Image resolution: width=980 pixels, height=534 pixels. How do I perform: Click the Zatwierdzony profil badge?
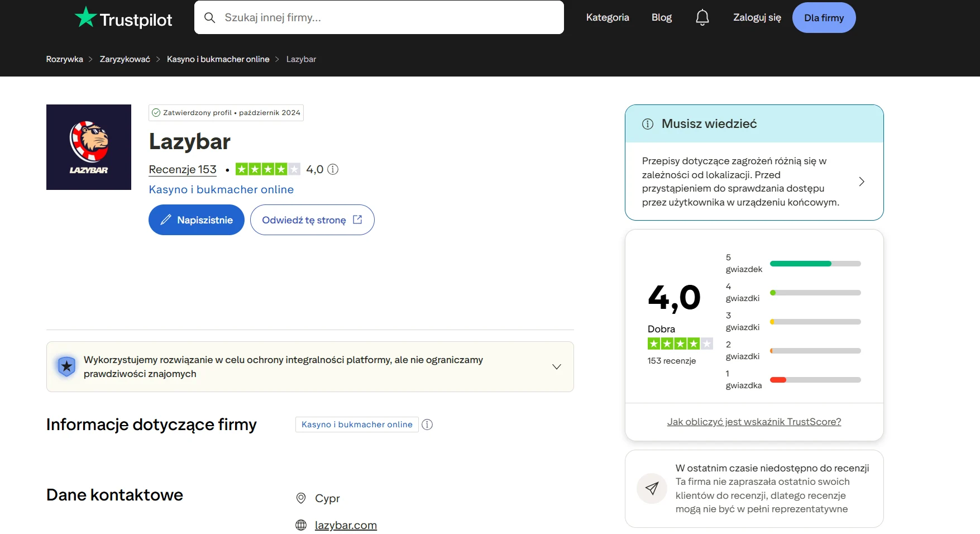click(x=226, y=113)
